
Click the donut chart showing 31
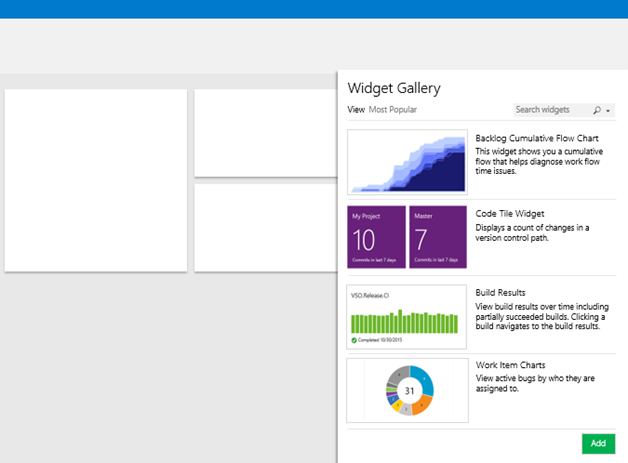(409, 391)
